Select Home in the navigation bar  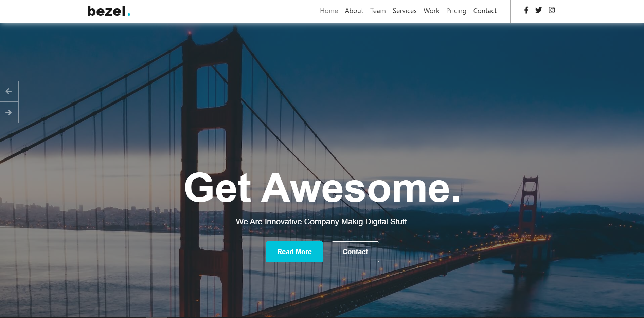tap(329, 11)
